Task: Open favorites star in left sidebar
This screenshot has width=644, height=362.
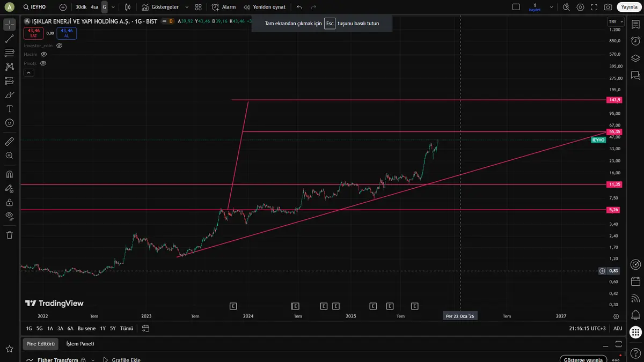Action: pos(9,349)
